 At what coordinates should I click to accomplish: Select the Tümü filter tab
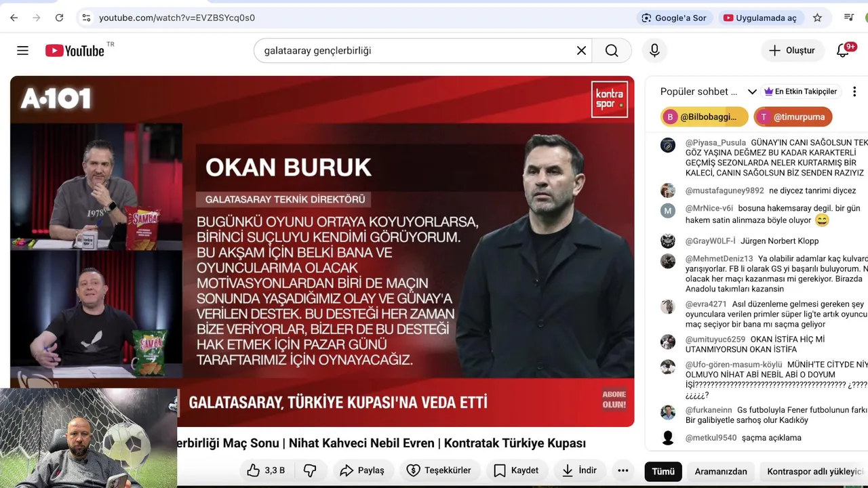[663, 472]
